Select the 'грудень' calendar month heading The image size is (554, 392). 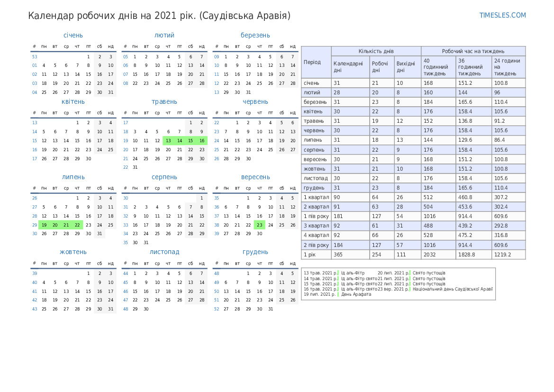pyautogui.click(x=255, y=252)
